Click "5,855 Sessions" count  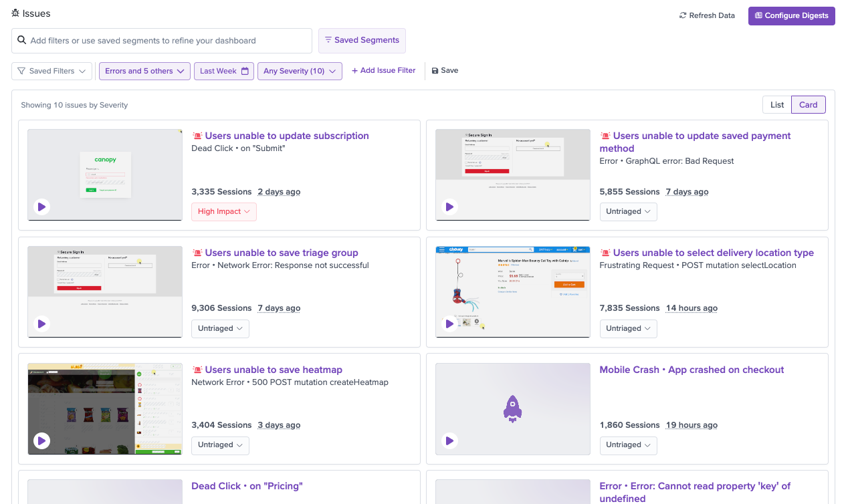click(x=630, y=192)
